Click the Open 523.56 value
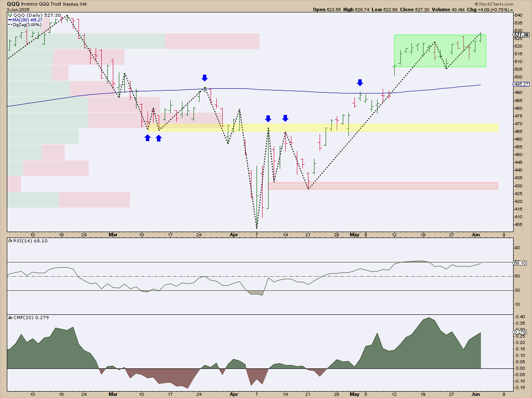The width and height of the screenshot is (532, 398). coord(328,9)
